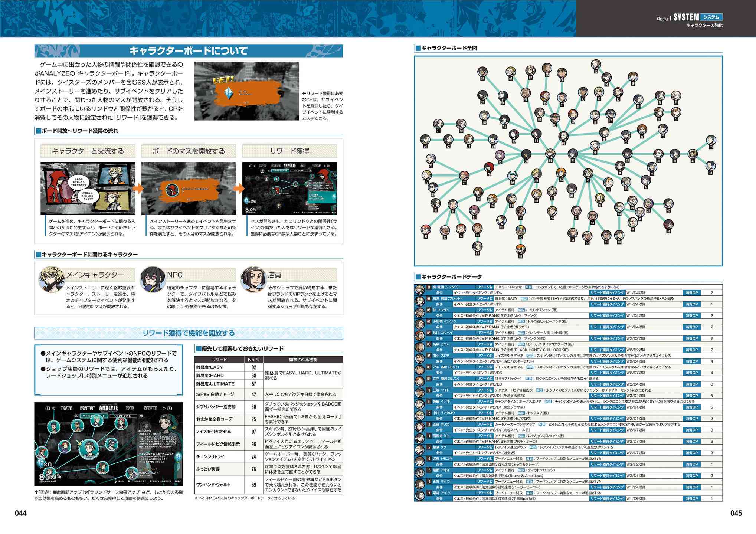Select the リンドウメモ sub-tab in the 85.0% screenshot
This screenshot has height=534, width=756.
[x=122, y=416]
